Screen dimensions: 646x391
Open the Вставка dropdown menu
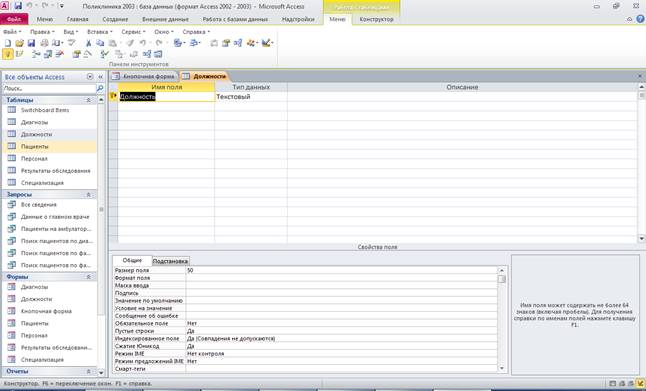[x=100, y=32]
